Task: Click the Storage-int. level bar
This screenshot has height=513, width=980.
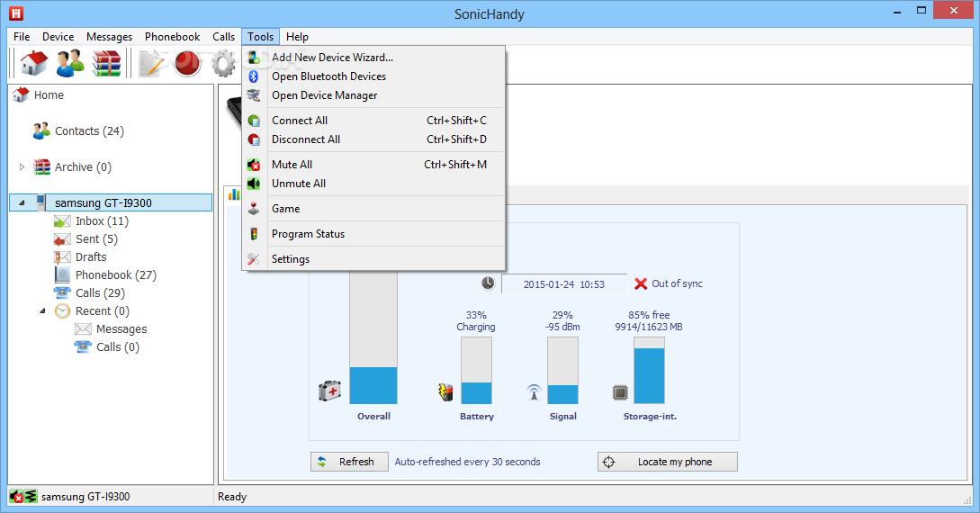Action: tap(649, 371)
